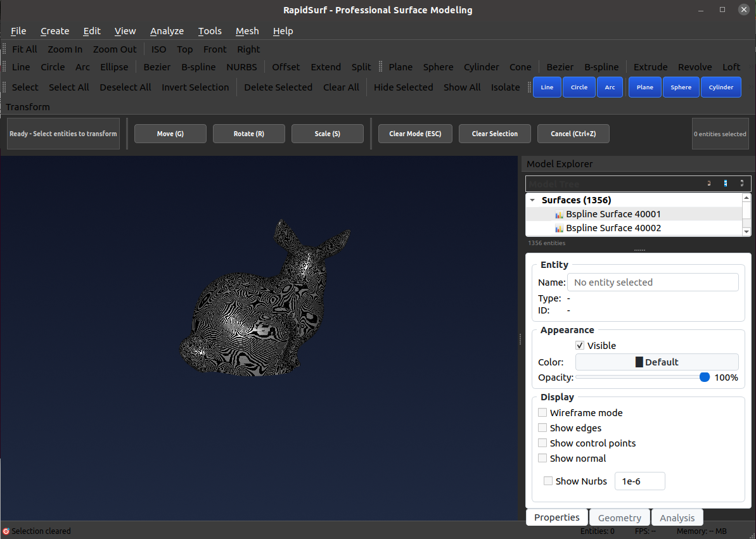Click the Opacity slider handle

[x=704, y=377]
